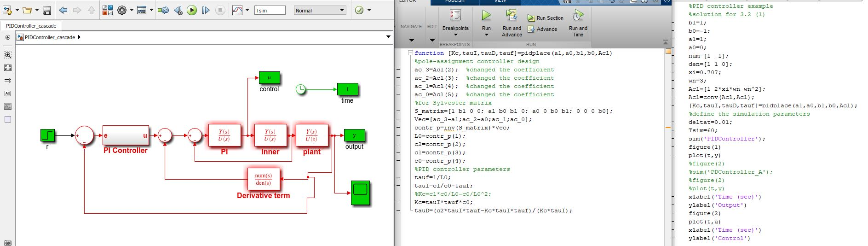Click the Run Section button

click(x=546, y=18)
